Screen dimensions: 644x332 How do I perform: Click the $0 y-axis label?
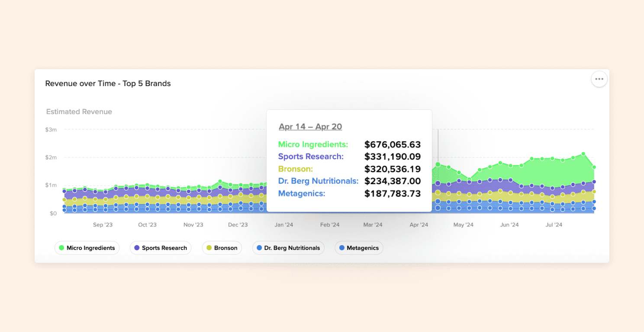[53, 214]
